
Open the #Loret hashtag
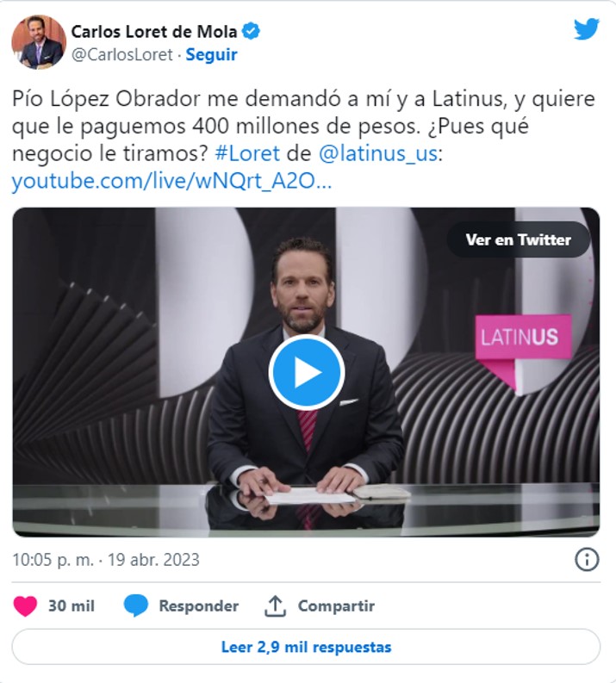pos(247,153)
